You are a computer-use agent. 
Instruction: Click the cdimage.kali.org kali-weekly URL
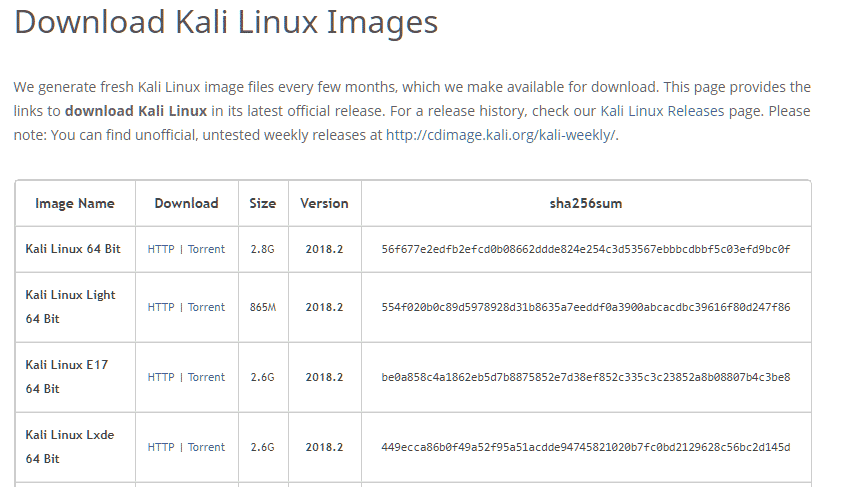[501, 135]
